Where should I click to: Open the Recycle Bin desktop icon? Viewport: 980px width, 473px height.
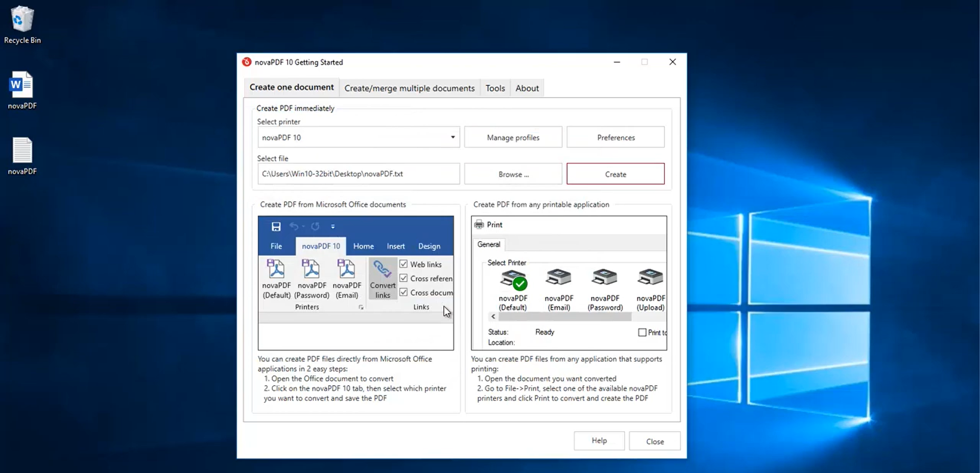click(22, 25)
